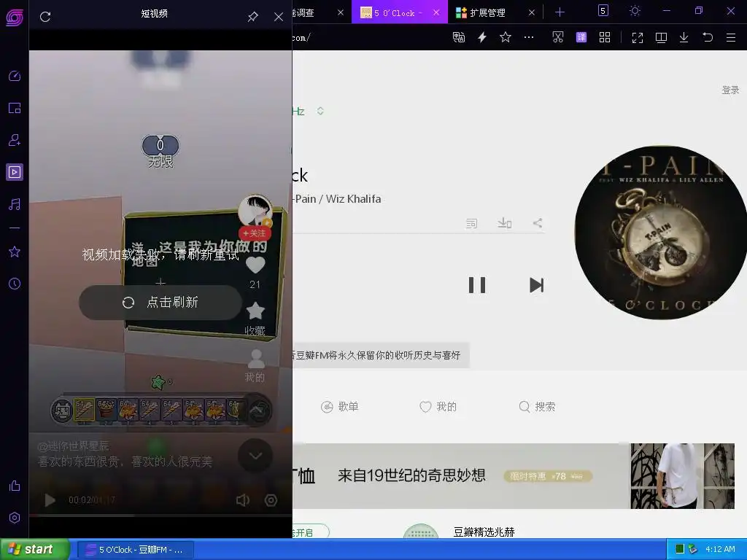Pin the short video panel
This screenshot has width=747, height=560.
pos(253,17)
